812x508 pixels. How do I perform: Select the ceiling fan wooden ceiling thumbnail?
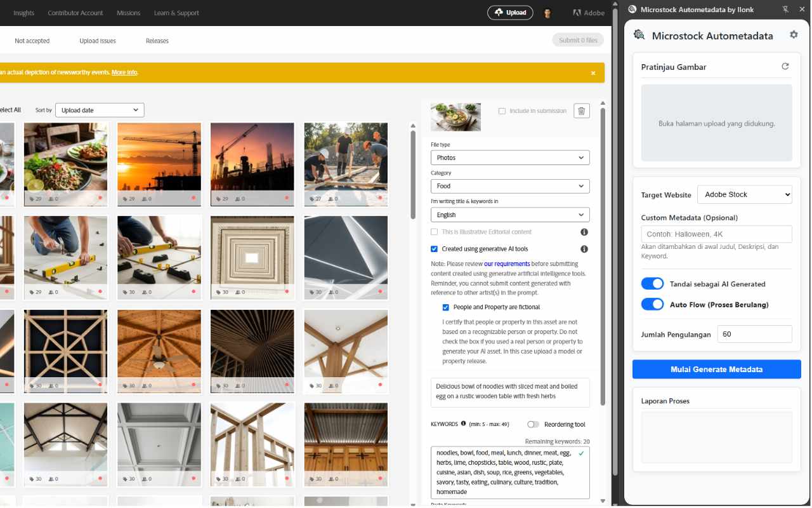[x=159, y=351]
